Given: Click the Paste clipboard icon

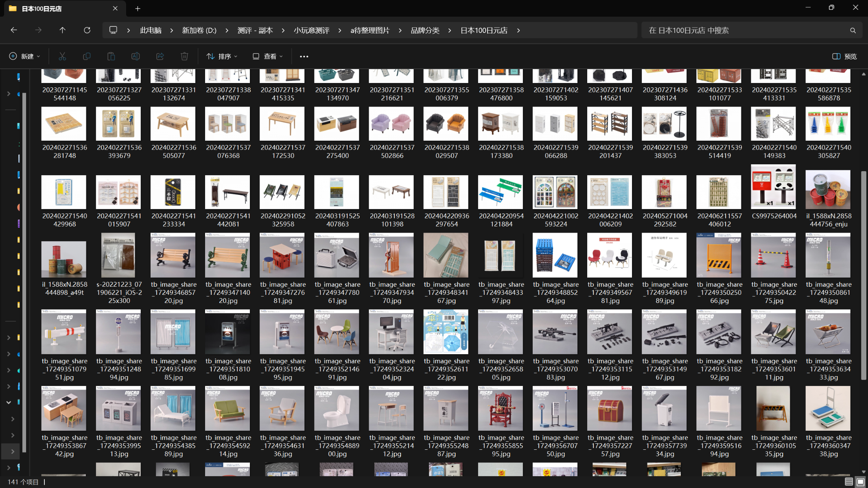Looking at the screenshot, I should pos(111,57).
